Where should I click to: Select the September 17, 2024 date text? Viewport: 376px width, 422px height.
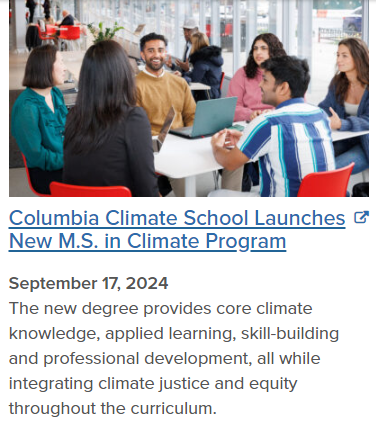coord(88,283)
